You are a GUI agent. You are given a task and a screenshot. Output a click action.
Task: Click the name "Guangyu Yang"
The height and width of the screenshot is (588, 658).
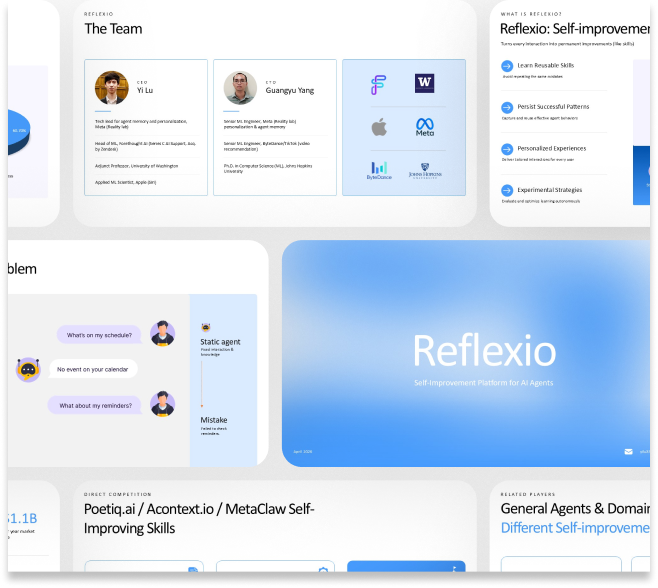[290, 91]
